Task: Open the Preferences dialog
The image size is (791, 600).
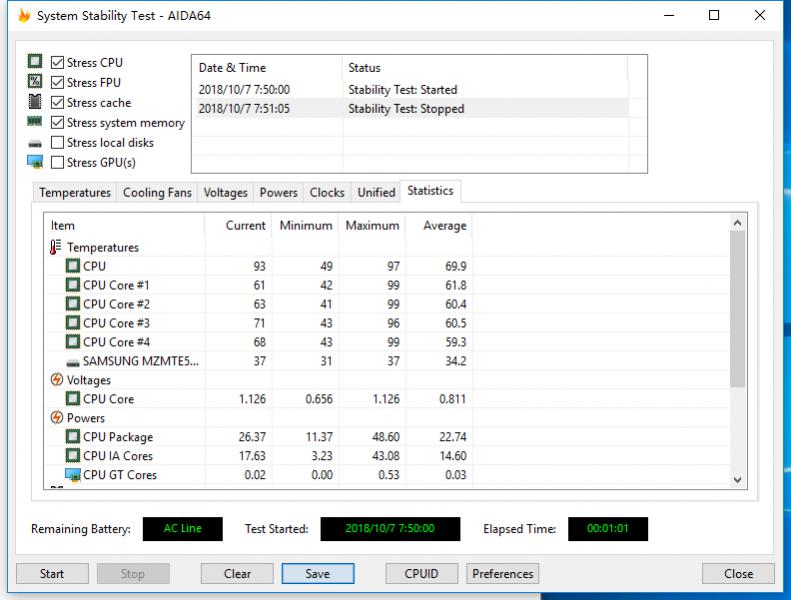Action: coord(502,574)
